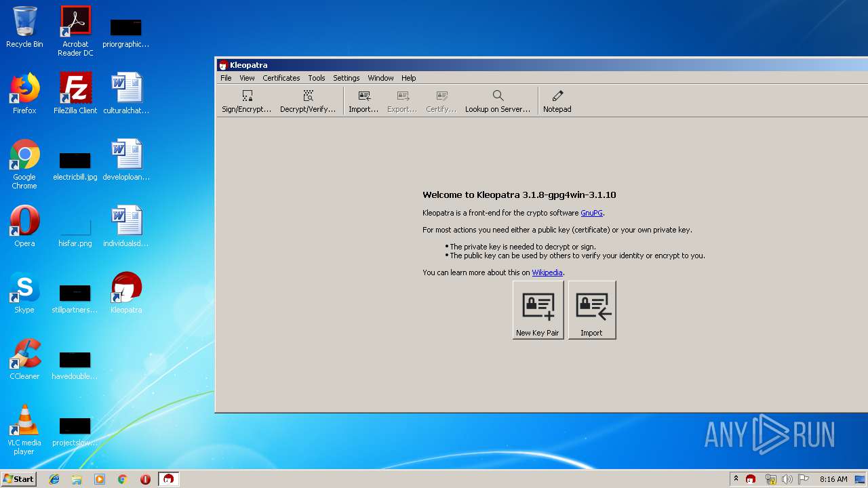Select the individualsd Word document icon
This screenshot has width=868, height=488.
[x=126, y=226]
